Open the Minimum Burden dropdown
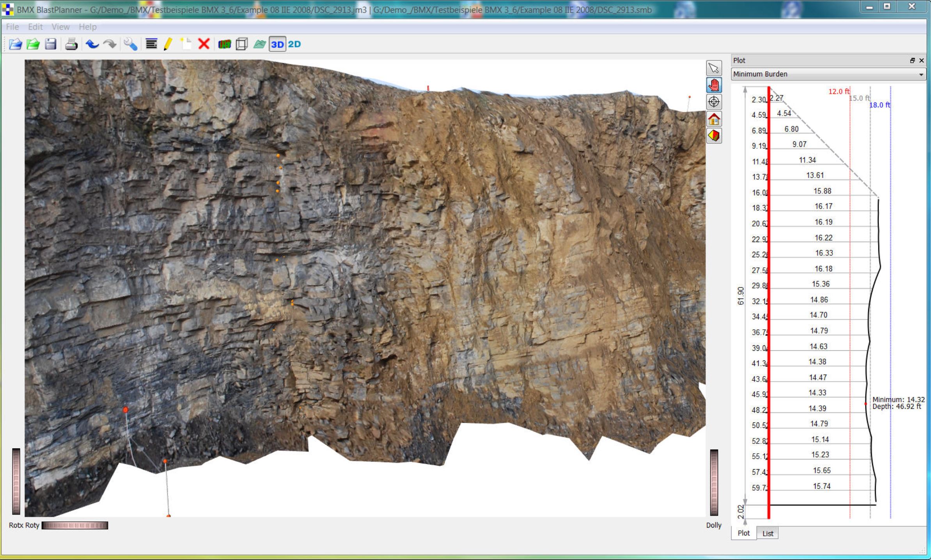The width and height of the screenshot is (931, 560). tap(828, 74)
